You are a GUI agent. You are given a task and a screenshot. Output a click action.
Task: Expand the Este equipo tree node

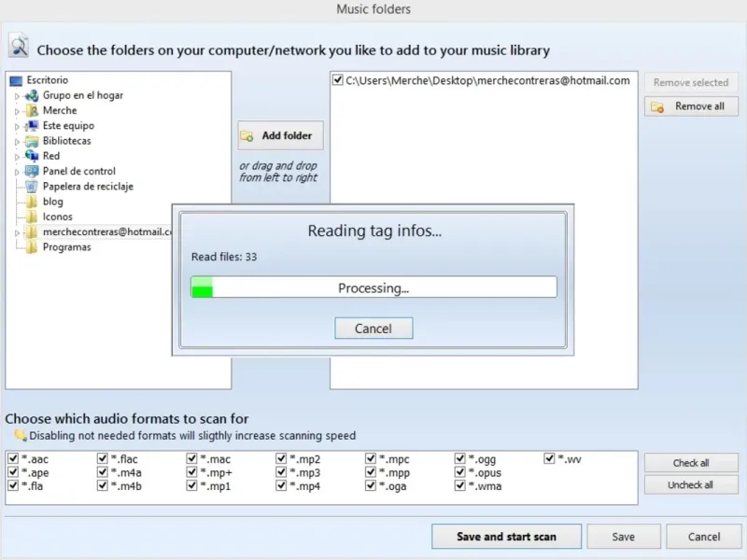click(x=17, y=127)
